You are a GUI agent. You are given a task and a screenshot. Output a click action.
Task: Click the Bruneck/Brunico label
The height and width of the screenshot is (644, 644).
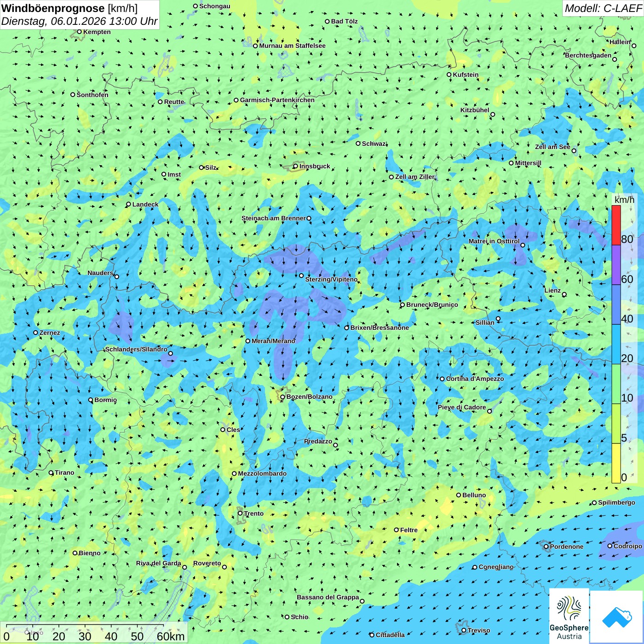(432, 305)
